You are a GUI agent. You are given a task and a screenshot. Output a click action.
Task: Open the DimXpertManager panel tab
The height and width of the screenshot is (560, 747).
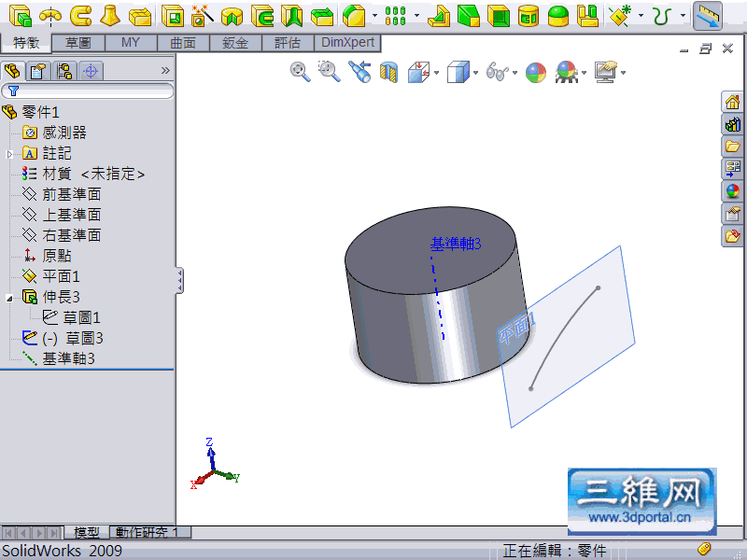[91, 72]
